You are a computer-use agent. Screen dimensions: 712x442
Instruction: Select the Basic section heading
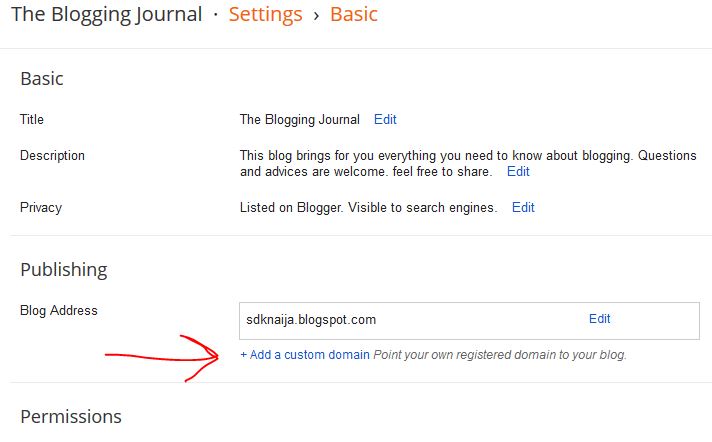[x=42, y=78]
